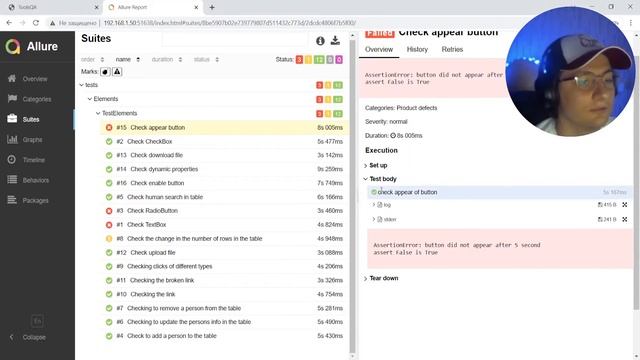Select test #2 Check CheckBox
This screenshot has width=640, height=360.
pyautogui.click(x=224, y=142)
